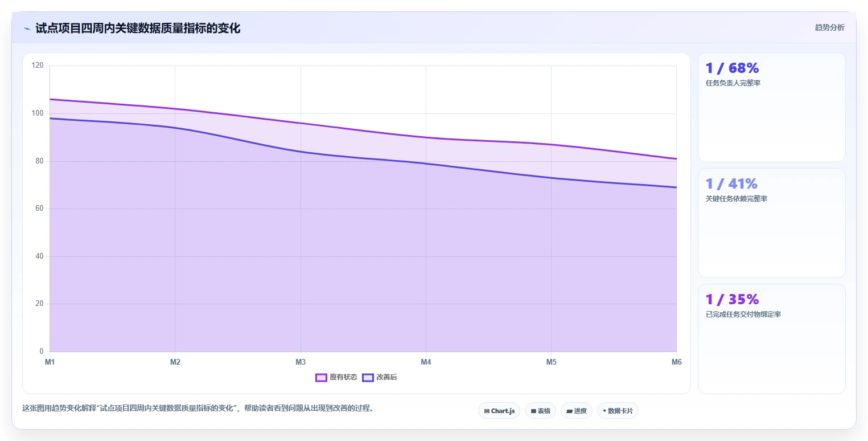Open the 已完成任务交付物绑定率 card

tap(771, 338)
